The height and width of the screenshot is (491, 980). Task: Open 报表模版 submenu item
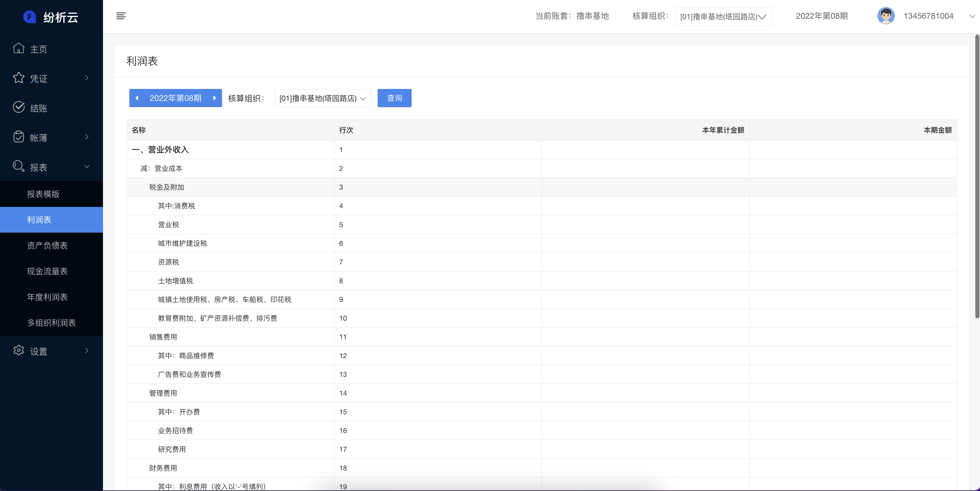[51, 194]
